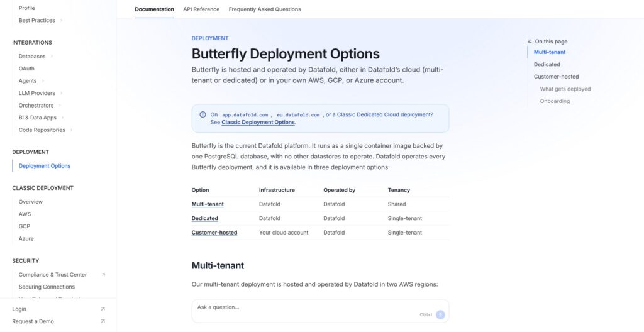Click the Your cloud account table cell
This screenshot has height=332, width=644.
[284, 233]
